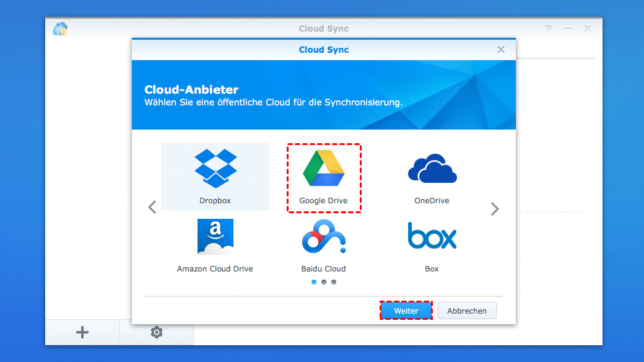The width and height of the screenshot is (644, 362).
Task: Go to previous page of providers
Action: coord(152,207)
